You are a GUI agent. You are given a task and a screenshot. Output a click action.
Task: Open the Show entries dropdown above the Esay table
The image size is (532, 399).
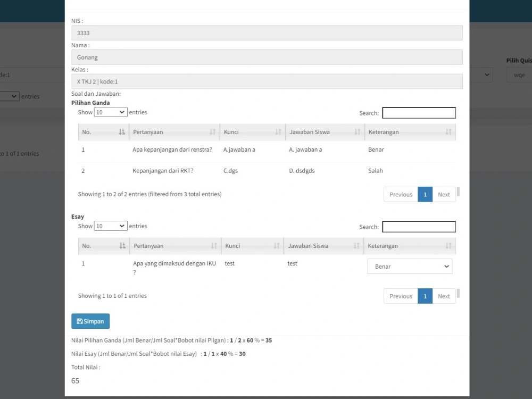click(x=110, y=226)
